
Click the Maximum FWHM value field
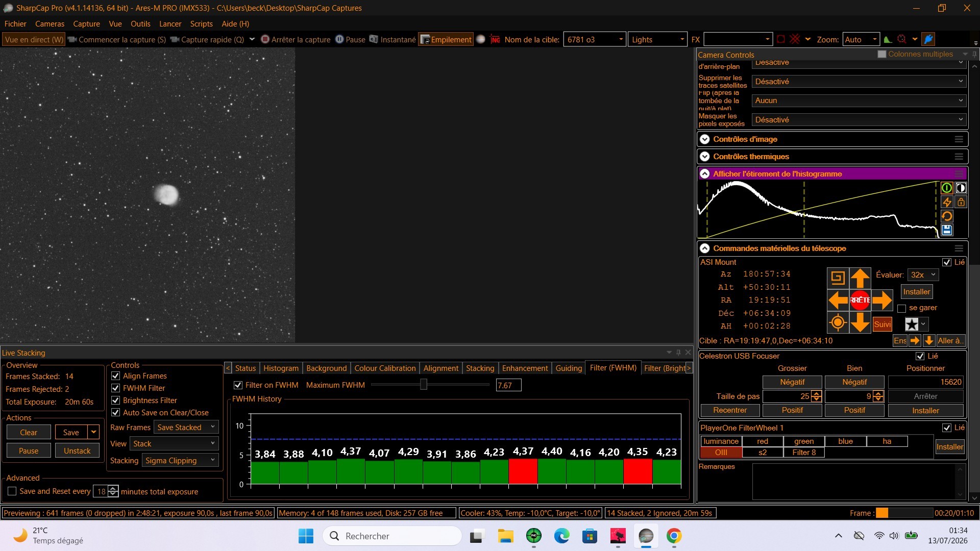click(508, 386)
